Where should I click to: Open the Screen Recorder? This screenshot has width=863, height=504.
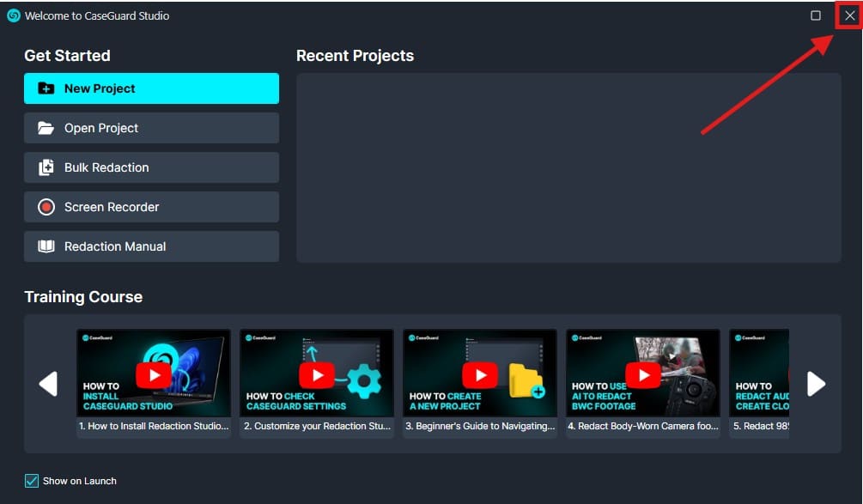[x=151, y=207]
